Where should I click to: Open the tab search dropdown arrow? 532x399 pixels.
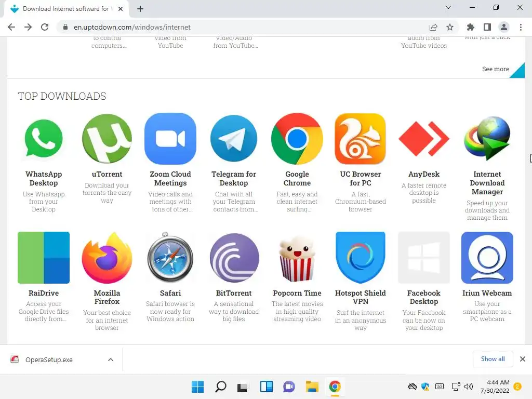448,7
